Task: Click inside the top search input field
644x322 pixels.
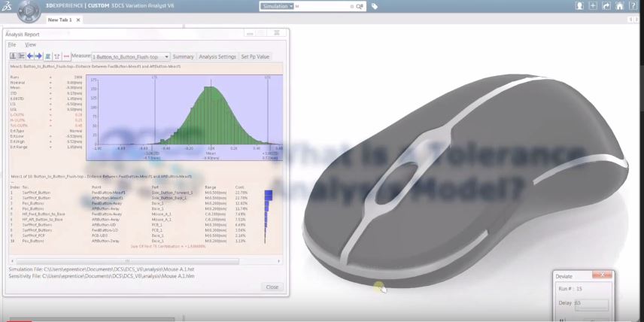Action: coord(323,6)
